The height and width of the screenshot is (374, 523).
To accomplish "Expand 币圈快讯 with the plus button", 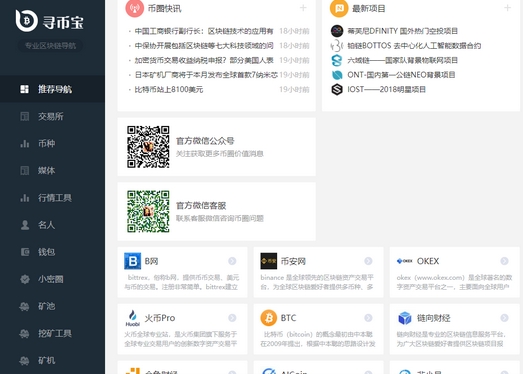I will point(303,8).
